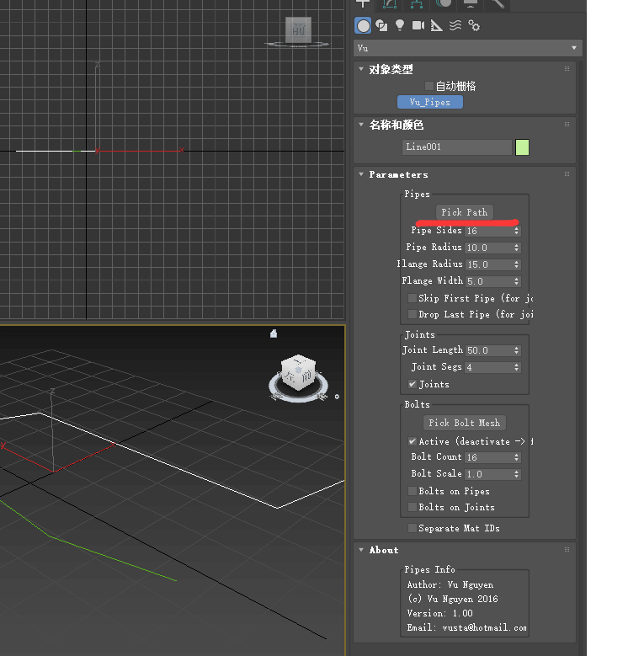Open the green object color swatch
Image resolution: width=644 pixels, height=656 pixels.
(x=522, y=147)
